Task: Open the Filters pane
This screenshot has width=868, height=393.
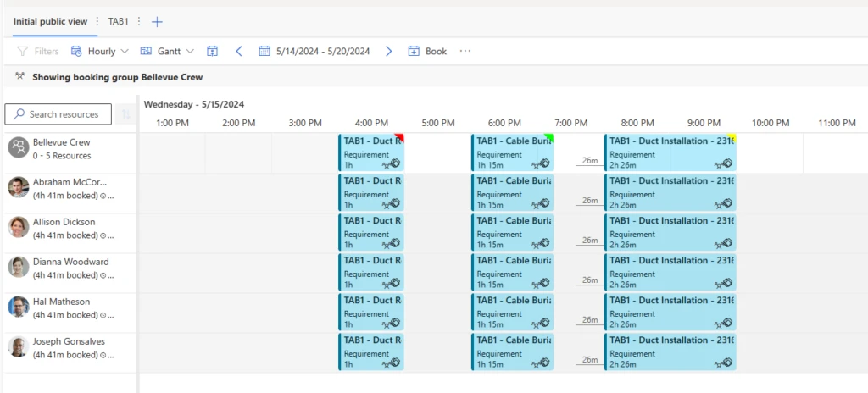Action: [38, 52]
